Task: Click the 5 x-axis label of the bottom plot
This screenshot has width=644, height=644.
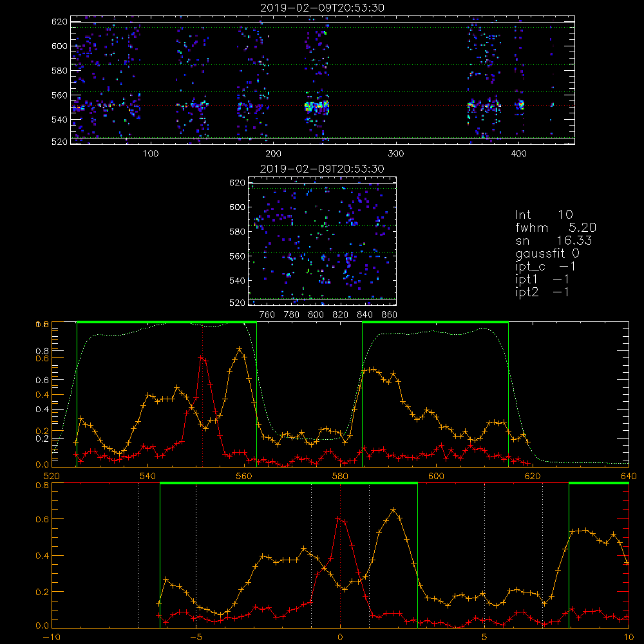Action: pos(485,638)
